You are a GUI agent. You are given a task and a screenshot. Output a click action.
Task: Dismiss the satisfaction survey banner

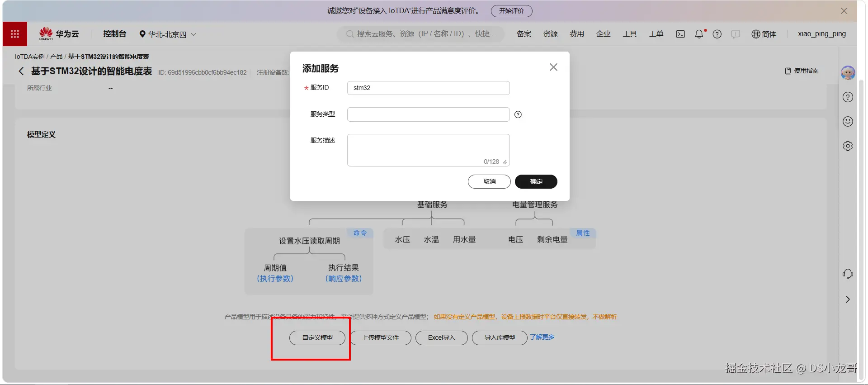pos(844,11)
